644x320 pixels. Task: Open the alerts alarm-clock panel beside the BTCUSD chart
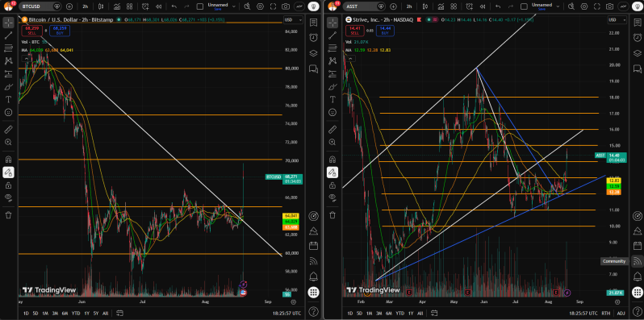[x=313, y=37]
